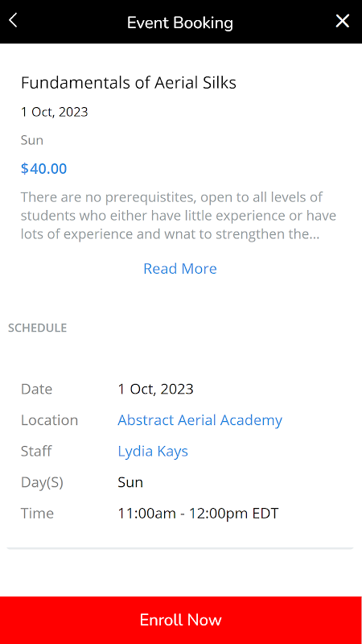Open the Abstract Aerial Academy location link
Image resolution: width=362 pixels, height=644 pixels.
[x=200, y=420]
